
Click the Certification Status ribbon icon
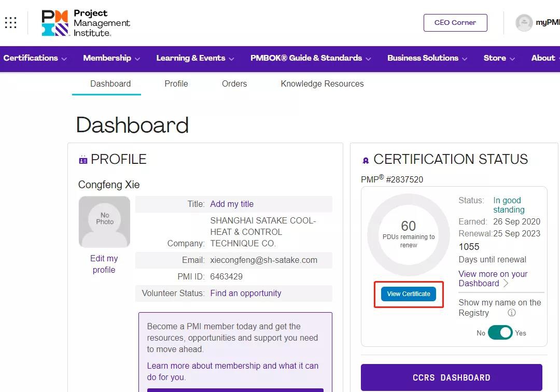point(366,160)
